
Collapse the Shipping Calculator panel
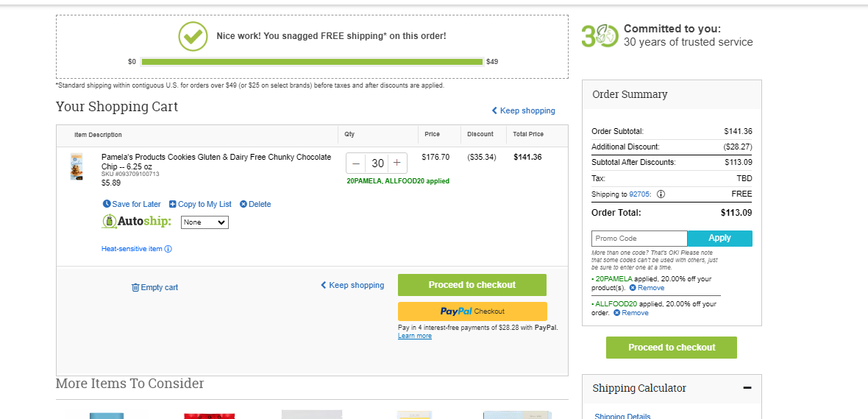[x=747, y=388]
